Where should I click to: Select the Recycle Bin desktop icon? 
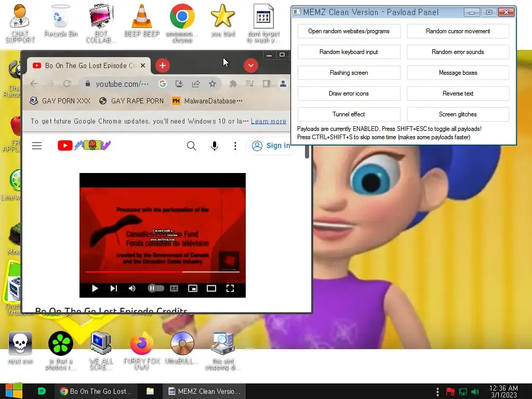pyautogui.click(x=61, y=20)
